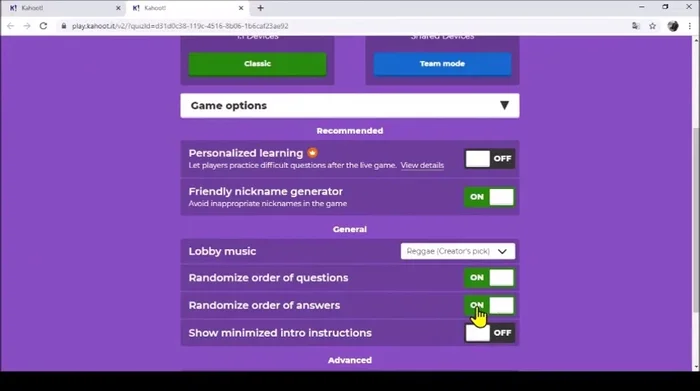Close the first Kahoot! tab
The image size is (700, 391).
[118, 8]
